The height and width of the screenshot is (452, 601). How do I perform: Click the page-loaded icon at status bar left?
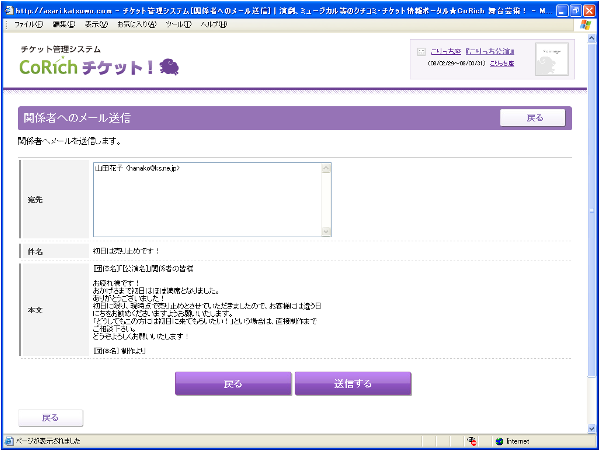[x=10, y=440]
